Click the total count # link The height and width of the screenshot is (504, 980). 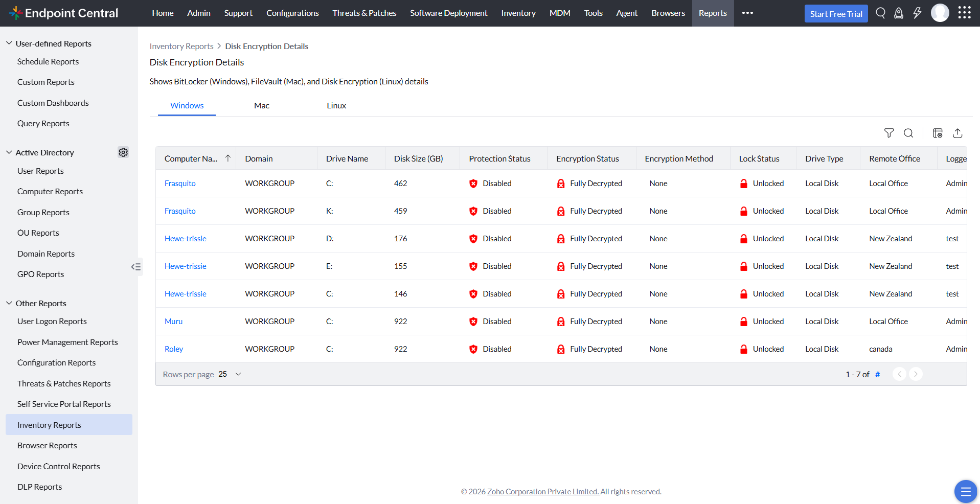point(877,374)
